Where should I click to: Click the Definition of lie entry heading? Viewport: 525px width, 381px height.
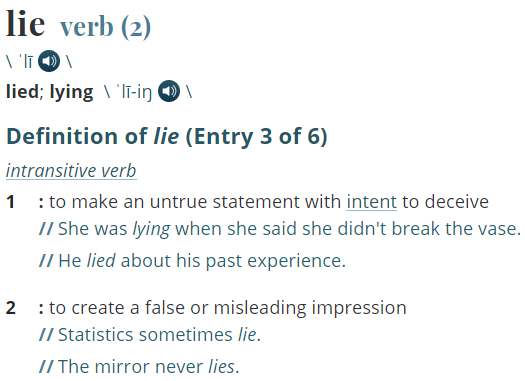167,136
